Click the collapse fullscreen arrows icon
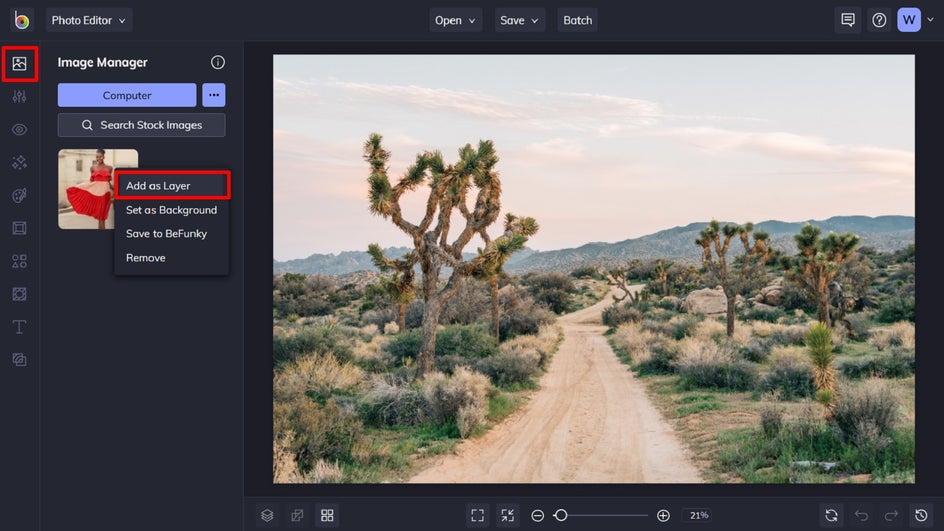 pyautogui.click(x=508, y=515)
